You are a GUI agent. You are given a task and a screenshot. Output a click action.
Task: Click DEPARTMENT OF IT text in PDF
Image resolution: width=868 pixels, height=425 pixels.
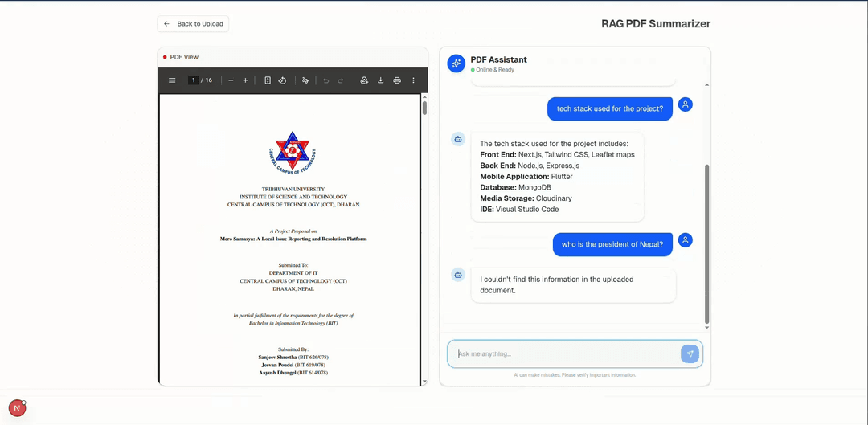tap(293, 273)
